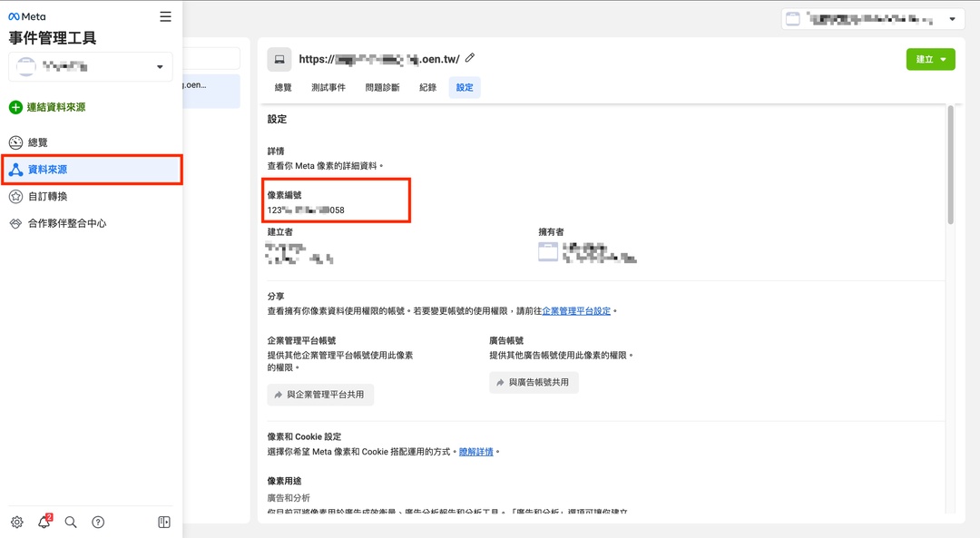
Task: Open the 企業管理平台設定 link
Action: pyautogui.click(x=576, y=310)
